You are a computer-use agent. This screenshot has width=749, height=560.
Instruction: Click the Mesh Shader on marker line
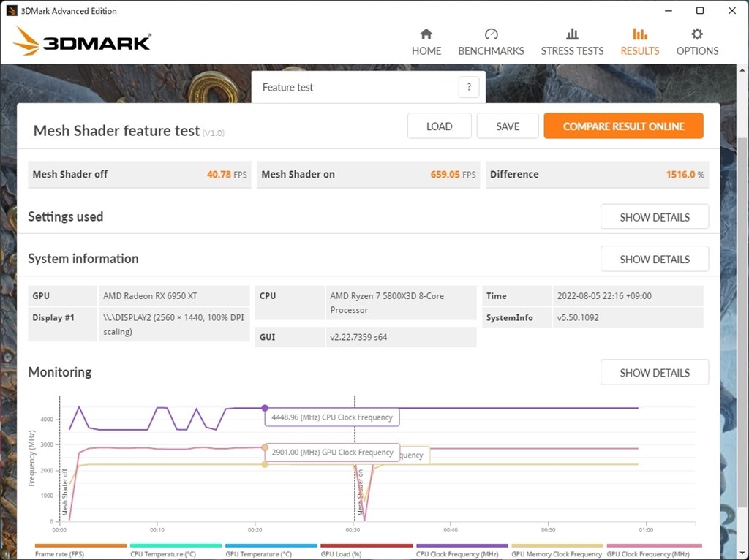355,458
